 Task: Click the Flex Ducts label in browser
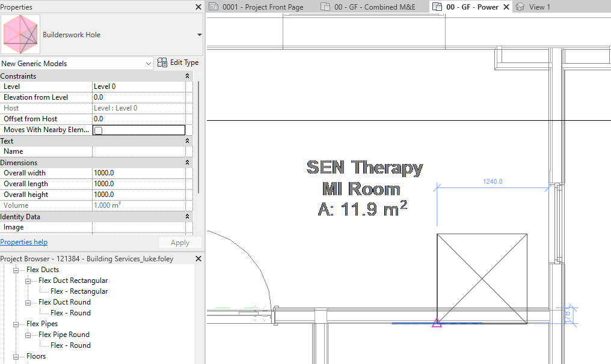point(43,270)
